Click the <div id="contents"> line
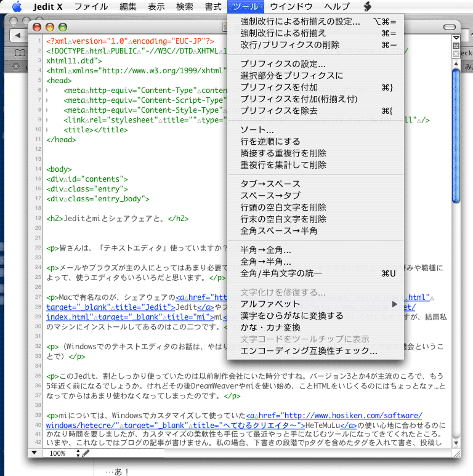Image resolution: width=473 pixels, height=476 pixels. pyautogui.click(x=87, y=179)
